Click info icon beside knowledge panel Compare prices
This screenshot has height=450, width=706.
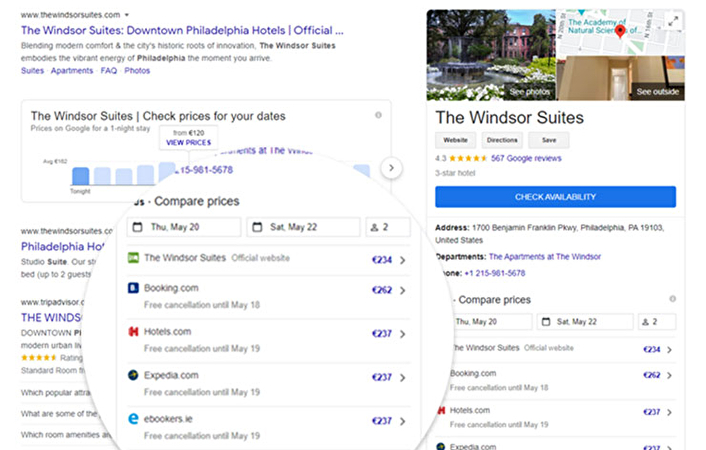[x=672, y=299]
